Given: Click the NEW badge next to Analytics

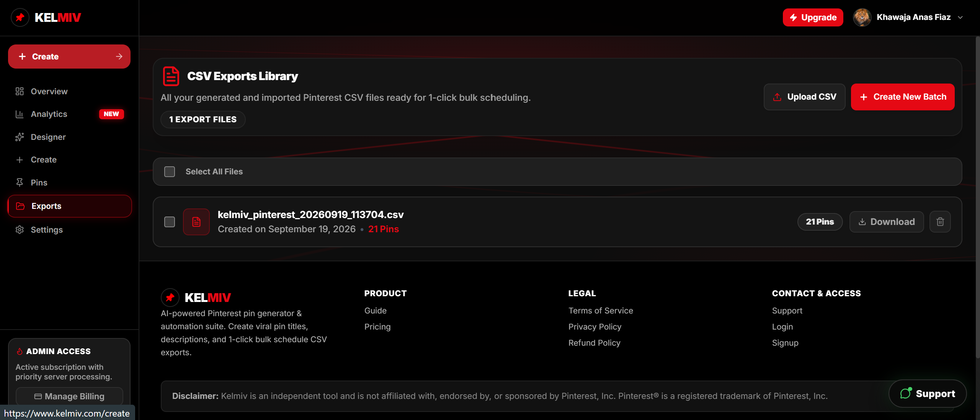Looking at the screenshot, I should click(x=111, y=114).
